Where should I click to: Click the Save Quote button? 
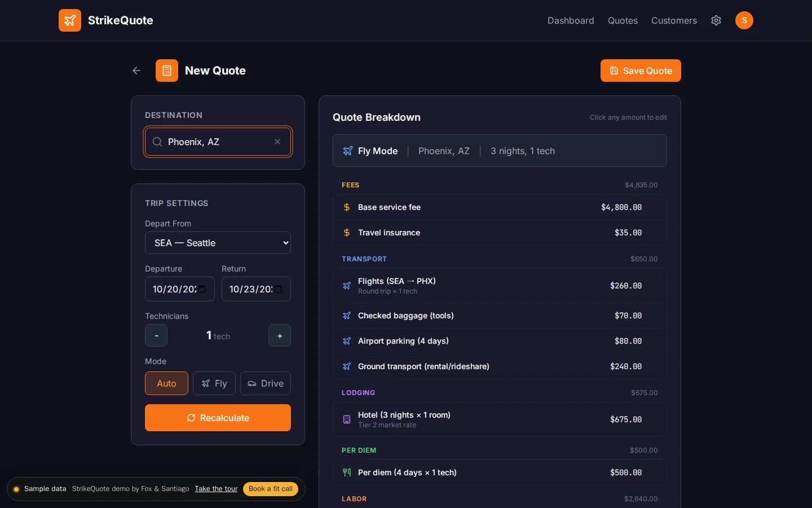click(x=641, y=71)
